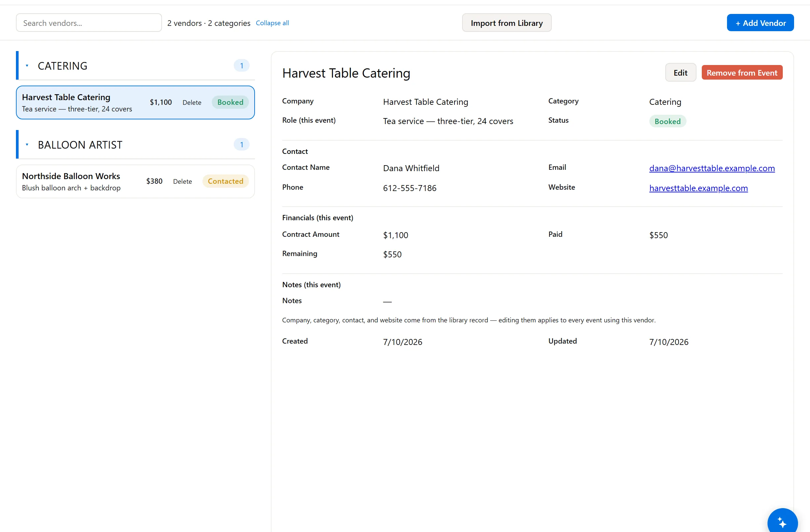Click phone number 612-555-7186

click(x=409, y=188)
